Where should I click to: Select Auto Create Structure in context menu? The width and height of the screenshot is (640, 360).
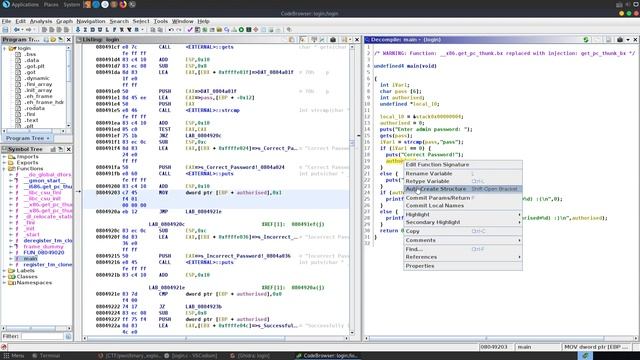pos(463,189)
